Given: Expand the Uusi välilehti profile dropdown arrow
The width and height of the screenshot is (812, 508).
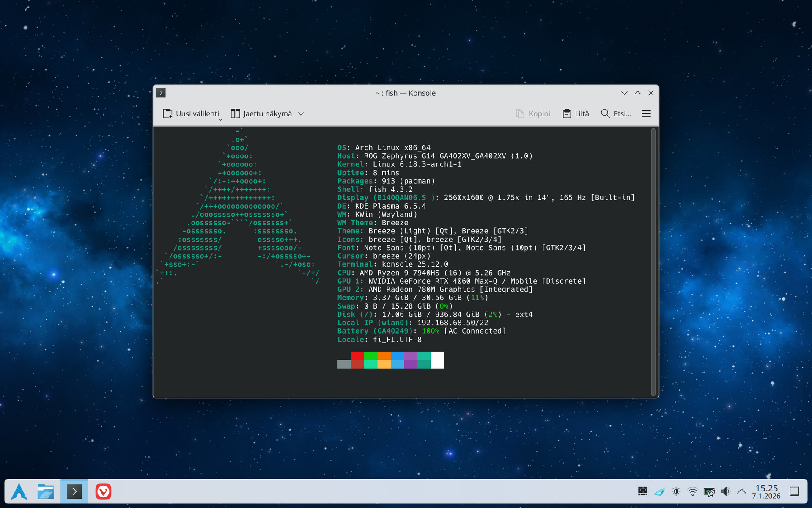Looking at the screenshot, I should click(x=220, y=120).
